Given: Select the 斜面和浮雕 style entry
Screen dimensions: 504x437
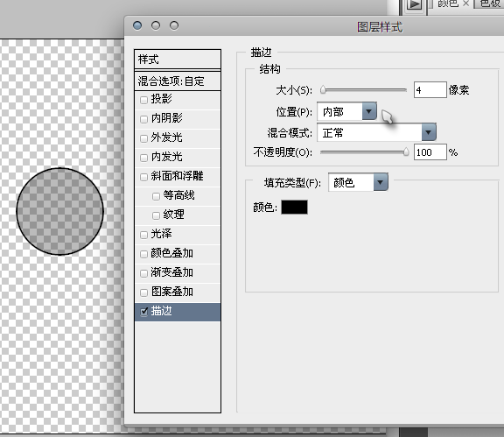Looking at the screenshot, I should point(178,176).
